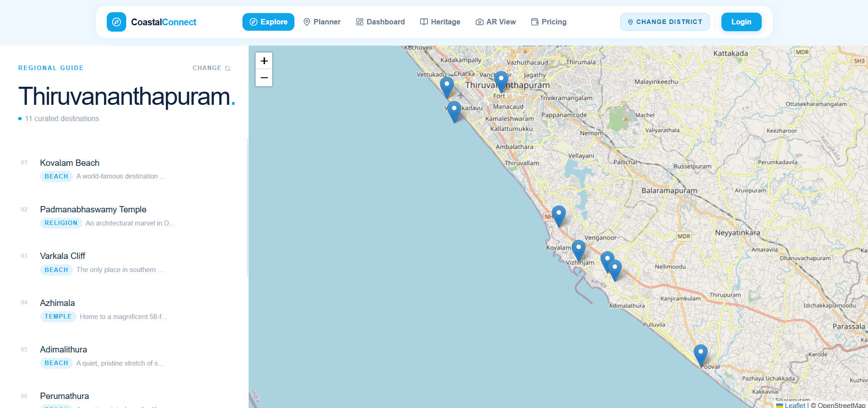Click the pin icon inside Change District
868x408 pixels.
coord(631,22)
